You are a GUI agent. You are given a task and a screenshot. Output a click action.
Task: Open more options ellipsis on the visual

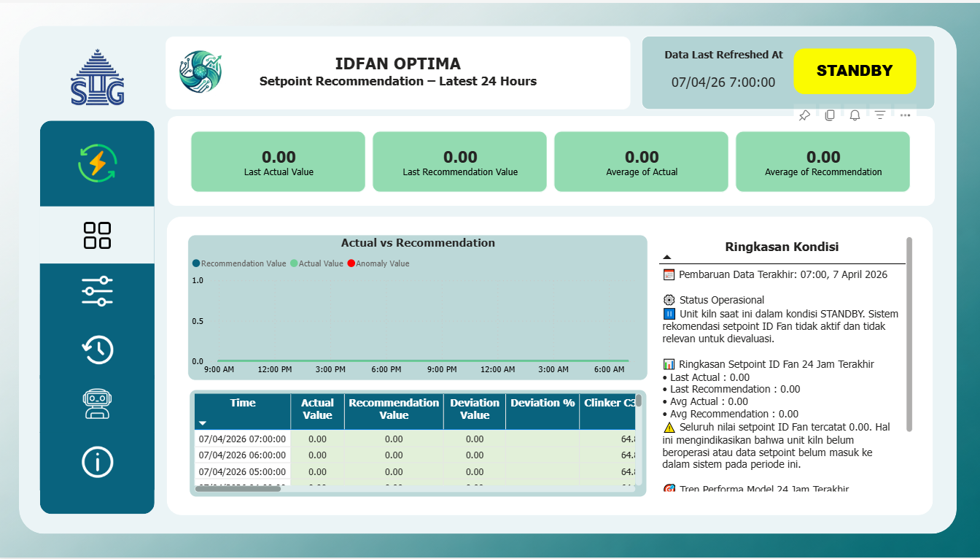click(x=905, y=115)
